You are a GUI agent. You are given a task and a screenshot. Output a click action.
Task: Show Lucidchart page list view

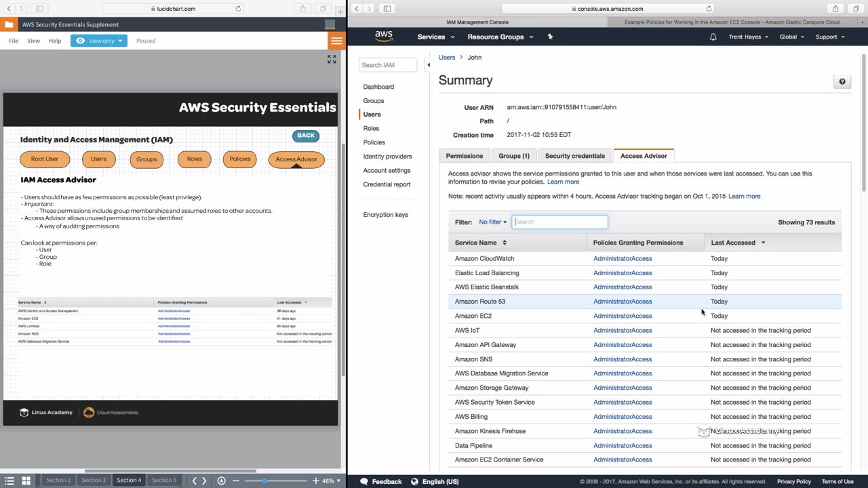click(9, 481)
